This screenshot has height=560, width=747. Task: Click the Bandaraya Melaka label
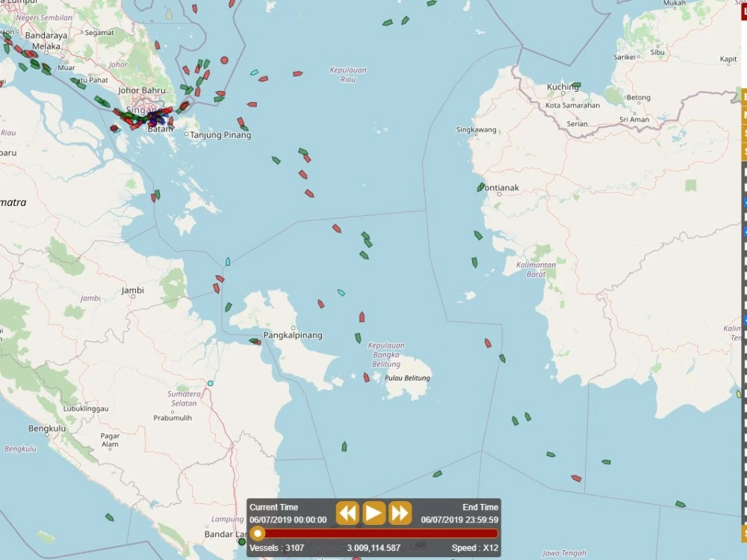click(x=46, y=40)
